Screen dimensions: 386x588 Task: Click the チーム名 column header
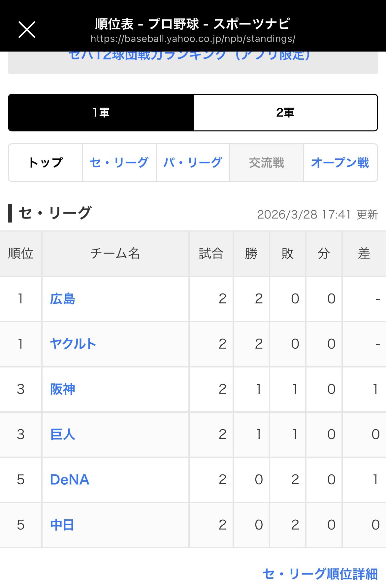115,254
